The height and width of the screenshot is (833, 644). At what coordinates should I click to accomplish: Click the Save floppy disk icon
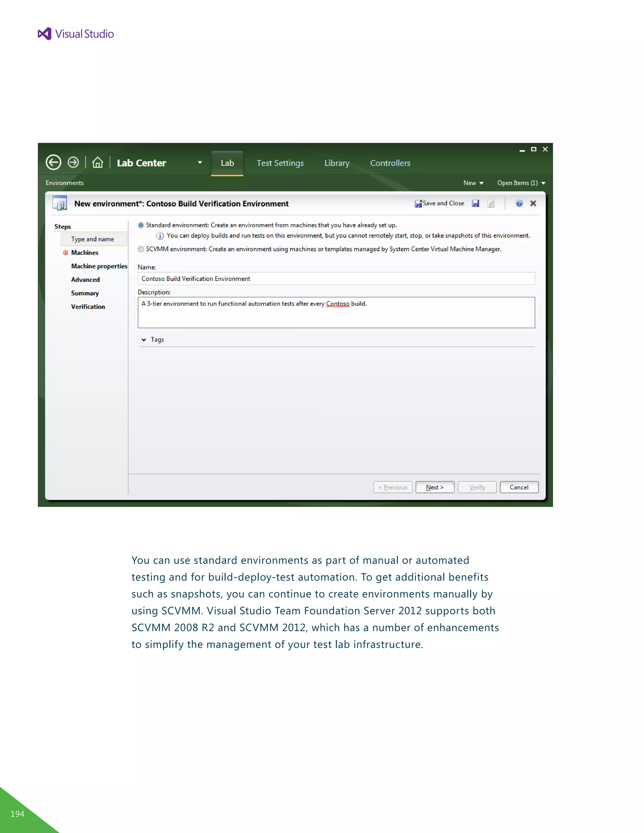pos(475,203)
